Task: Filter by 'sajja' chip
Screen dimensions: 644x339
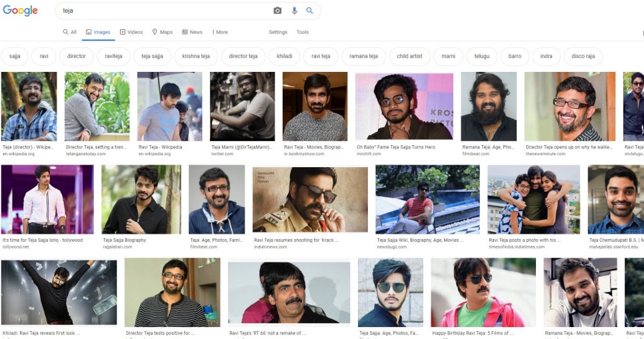Action: click(x=15, y=56)
